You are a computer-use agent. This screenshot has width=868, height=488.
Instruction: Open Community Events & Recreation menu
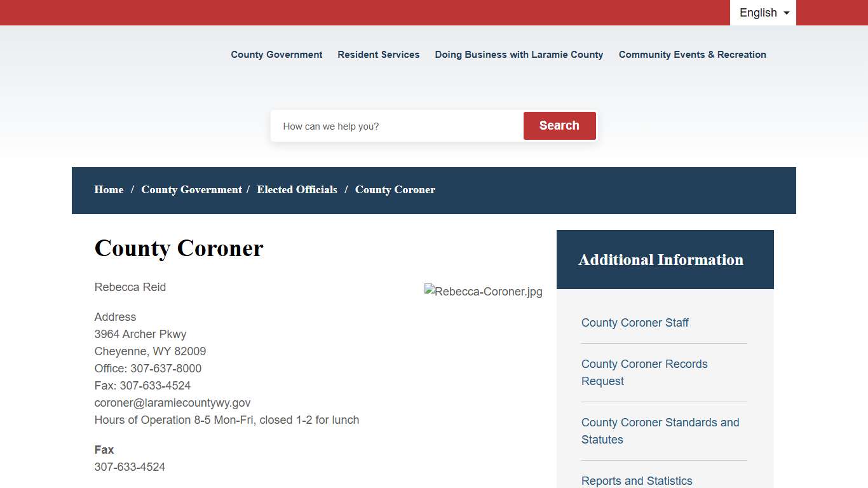(692, 55)
